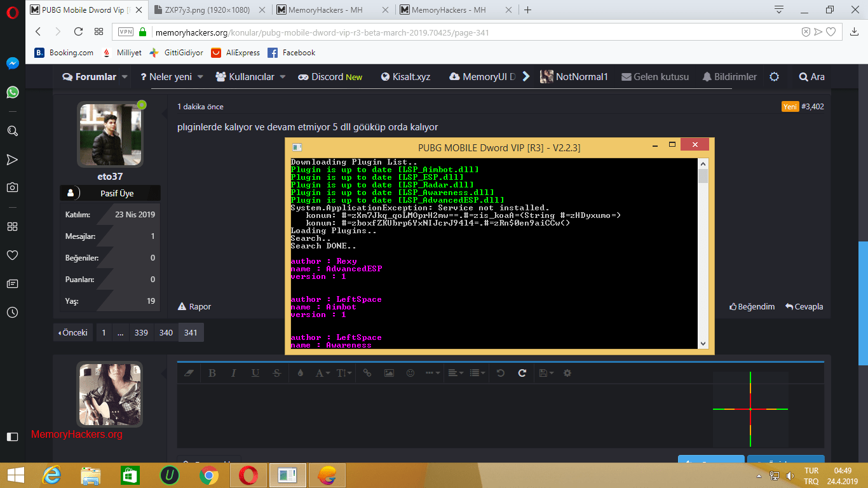The width and height of the screenshot is (868, 488).
Task: Expand the Neler yeni dropdown arrow
Action: click(x=200, y=77)
